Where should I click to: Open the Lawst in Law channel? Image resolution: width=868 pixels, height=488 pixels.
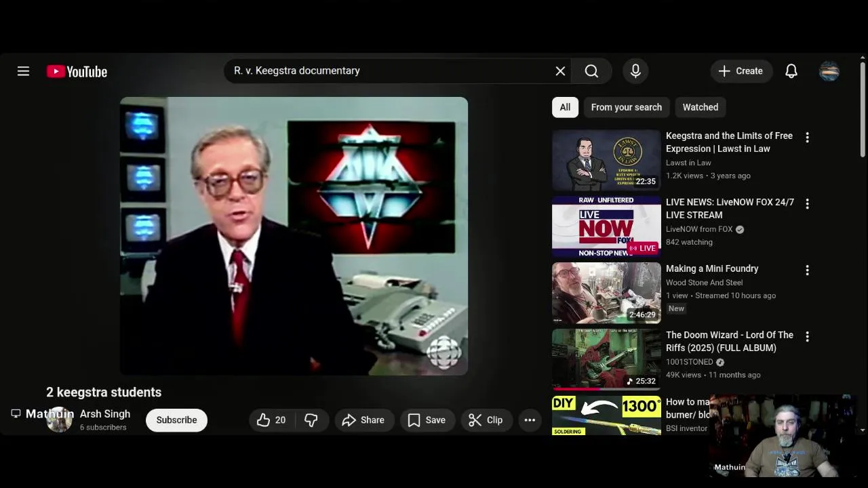coord(688,163)
